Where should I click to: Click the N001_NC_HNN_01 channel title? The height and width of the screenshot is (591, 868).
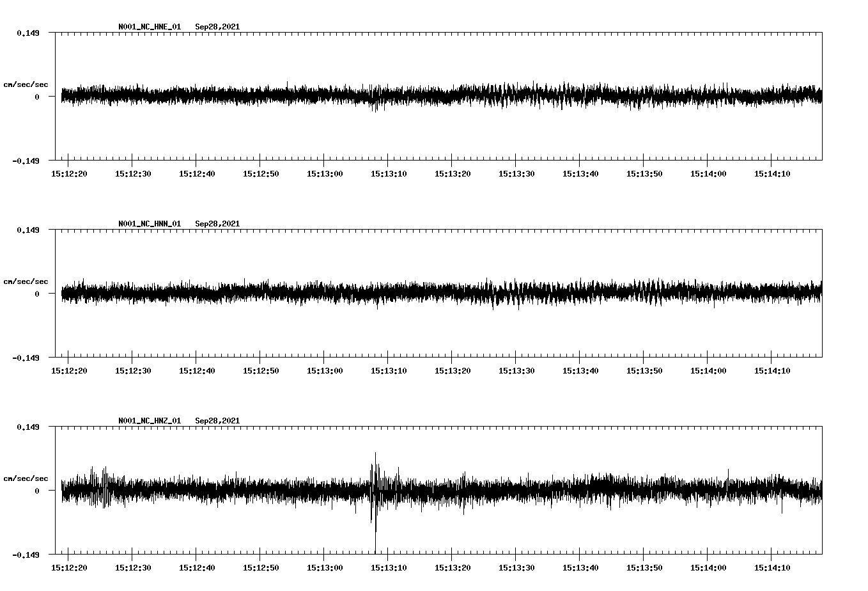click(150, 224)
